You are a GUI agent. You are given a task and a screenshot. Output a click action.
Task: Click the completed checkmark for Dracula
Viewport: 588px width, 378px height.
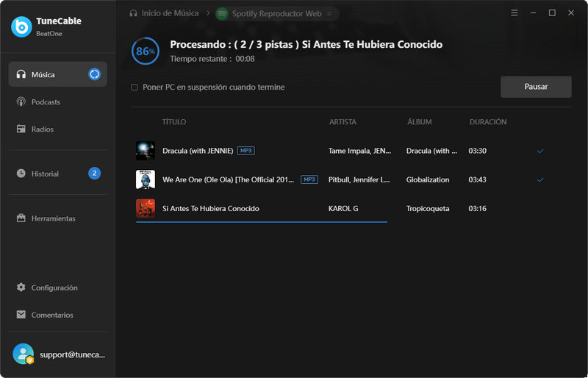click(540, 151)
